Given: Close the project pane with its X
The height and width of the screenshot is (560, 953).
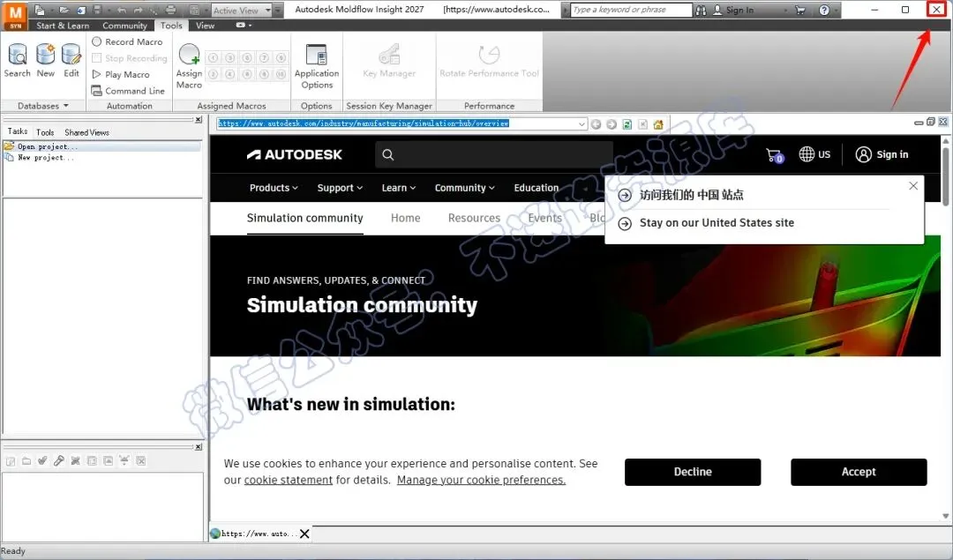Looking at the screenshot, I should point(199,120).
